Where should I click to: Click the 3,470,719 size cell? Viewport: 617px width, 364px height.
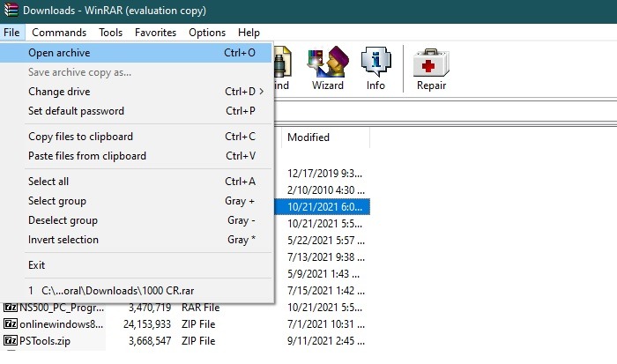tap(150, 308)
